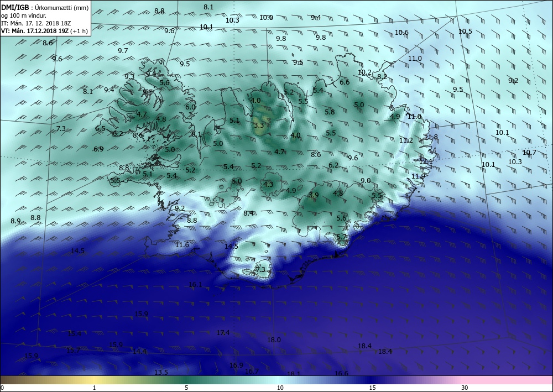Select the value 9.0 on the map
The height and width of the screenshot is (392, 553).
click(366, 181)
